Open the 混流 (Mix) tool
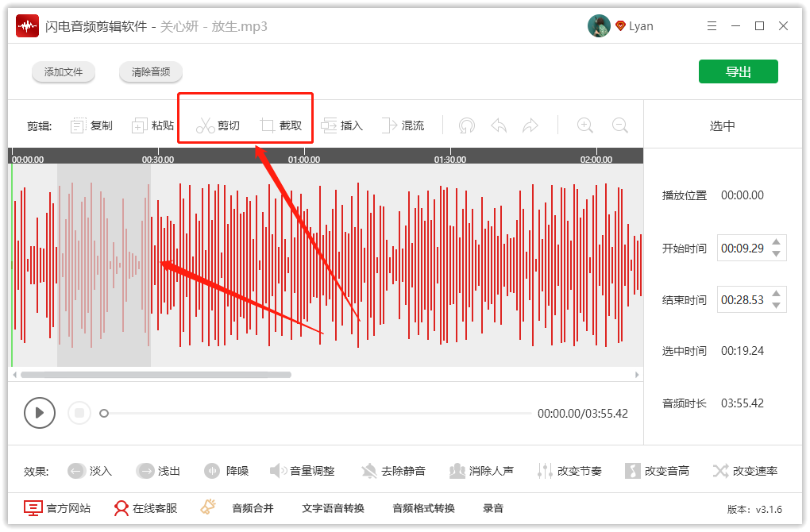 (403, 124)
